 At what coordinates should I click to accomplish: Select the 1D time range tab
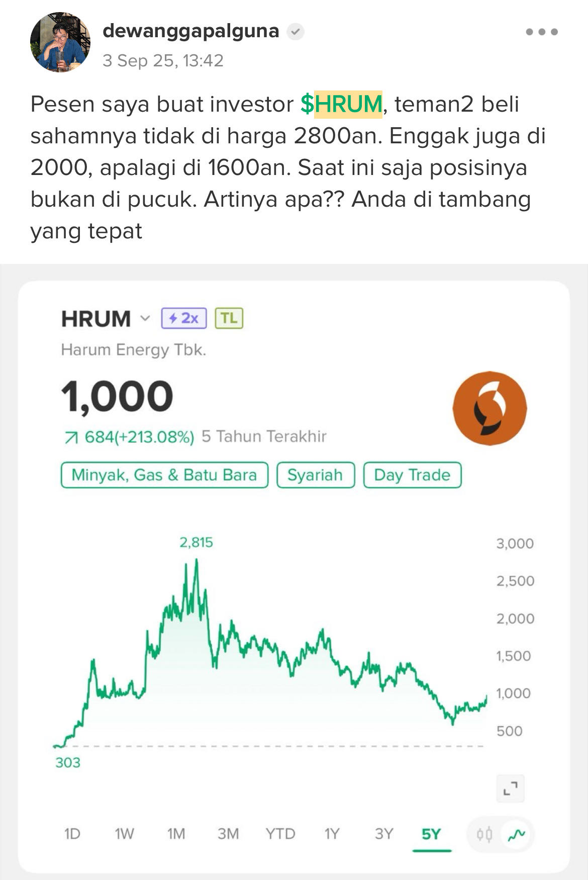tap(72, 834)
